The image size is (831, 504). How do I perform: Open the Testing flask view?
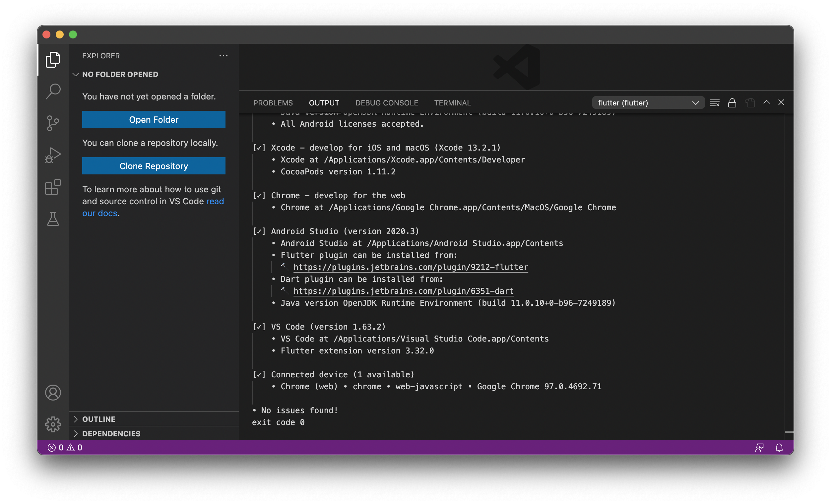tap(53, 219)
